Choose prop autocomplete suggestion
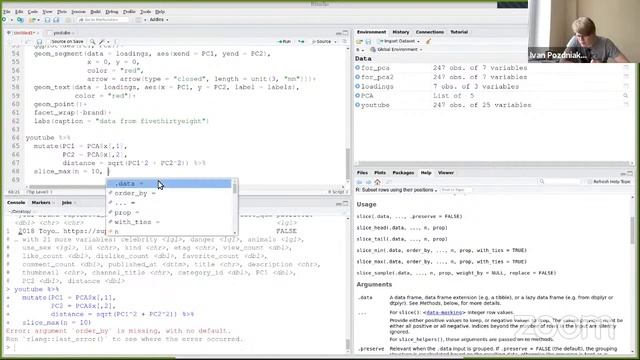This screenshot has width=640, height=360. point(169,213)
